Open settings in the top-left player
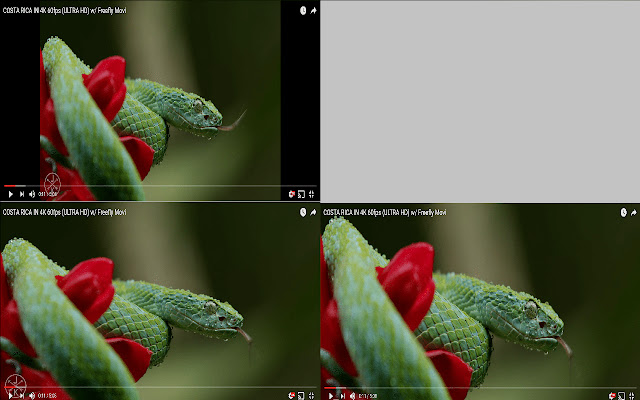Image resolution: width=640 pixels, height=400 pixels. 291,194
